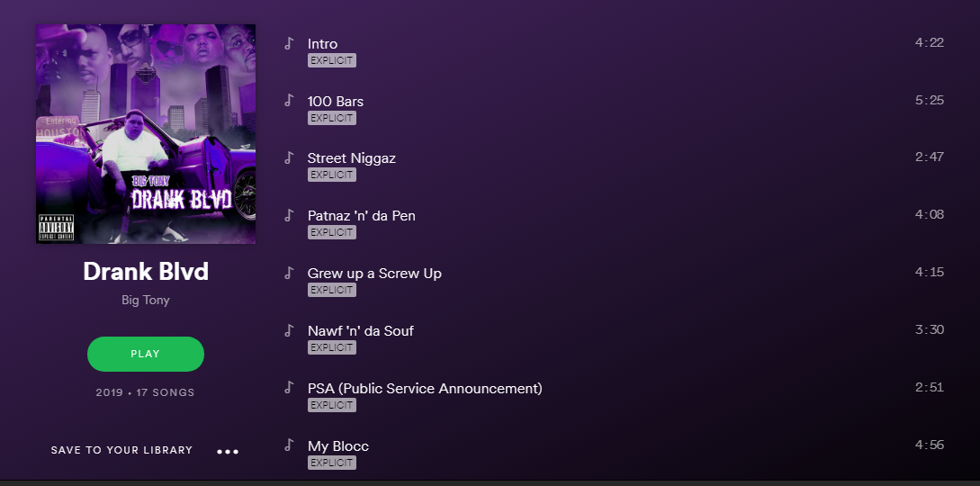Click the music note icon beside Intro
Image resolution: width=980 pixels, height=486 pixels.
click(x=289, y=43)
